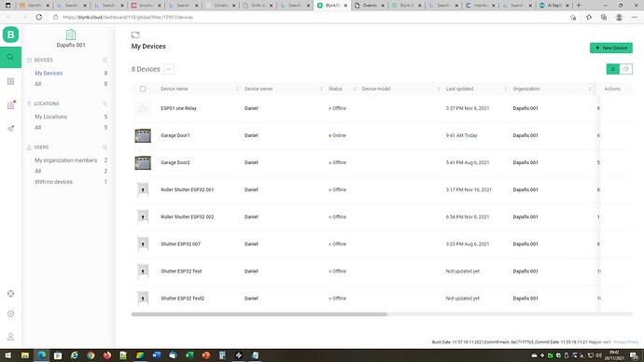Sort by Device name column arrows
The width and height of the screenshot is (644, 362).
tap(237, 89)
